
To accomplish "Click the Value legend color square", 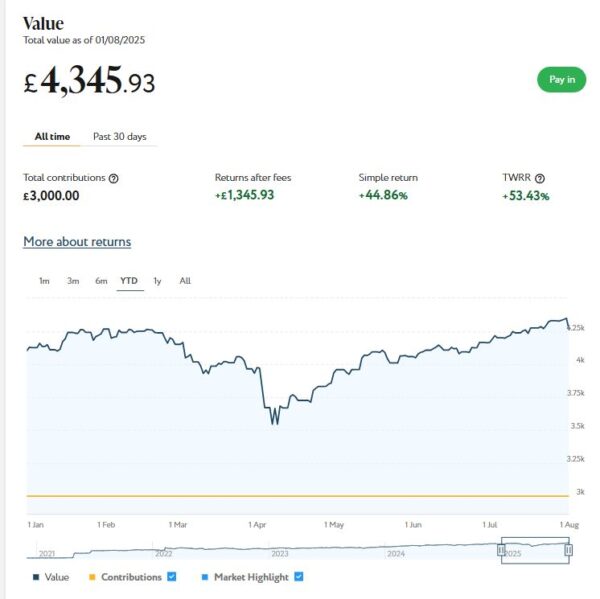I will pos(37,577).
